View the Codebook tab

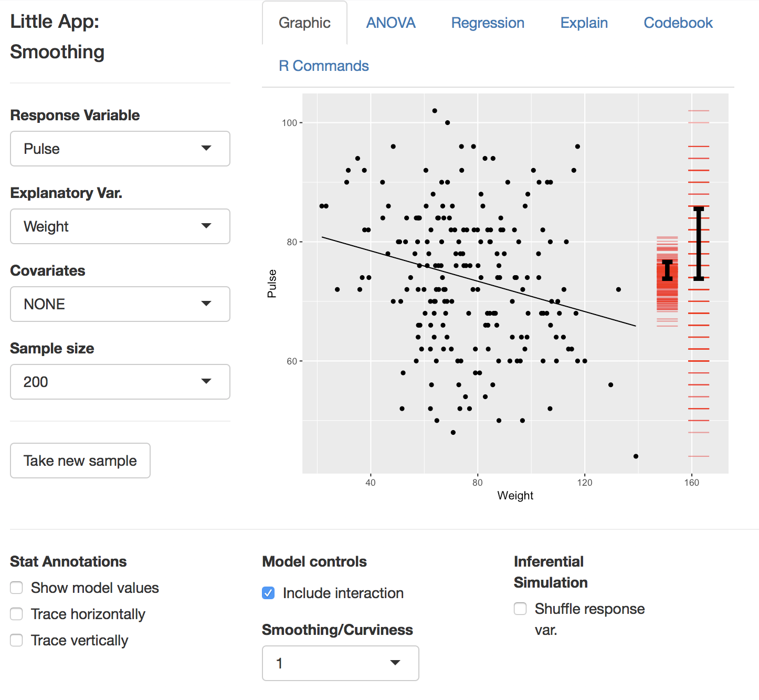678,23
